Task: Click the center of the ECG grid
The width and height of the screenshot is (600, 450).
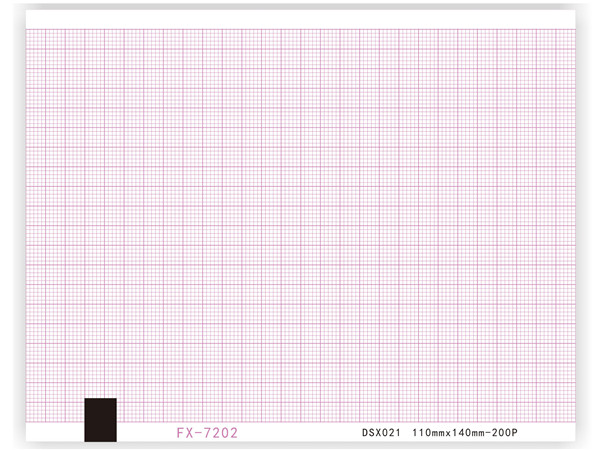Action: point(300,225)
